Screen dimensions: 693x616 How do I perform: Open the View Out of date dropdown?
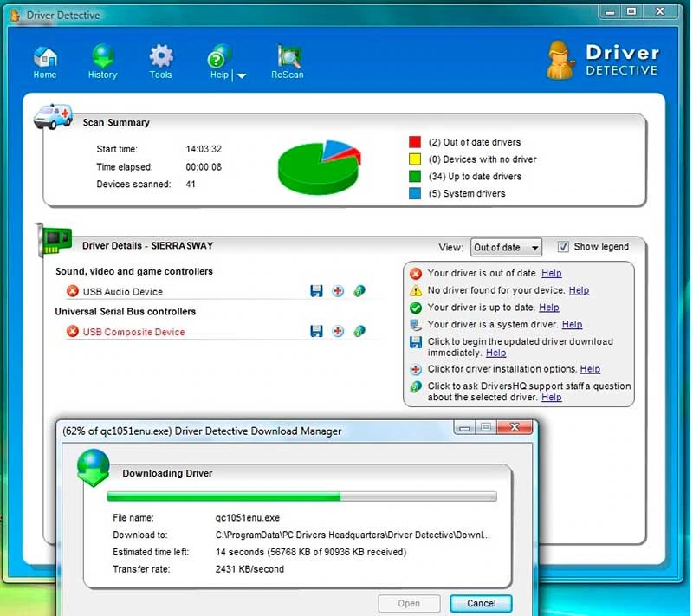coord(506,248)
